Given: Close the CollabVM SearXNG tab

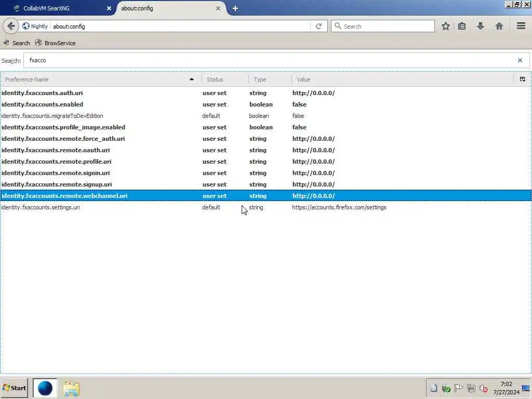Looking at the screenshot, I should tap(109, 8).
